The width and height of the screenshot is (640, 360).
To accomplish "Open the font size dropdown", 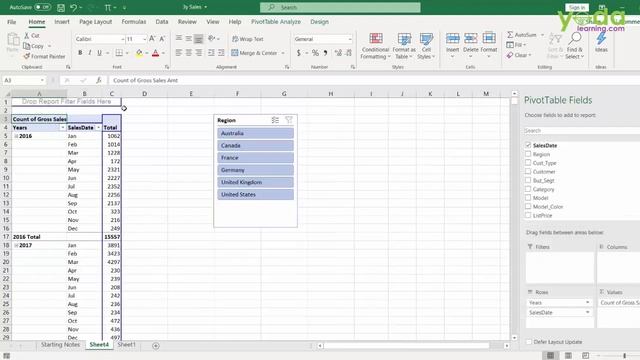I will pyautogui.click(x=144, y=39).
